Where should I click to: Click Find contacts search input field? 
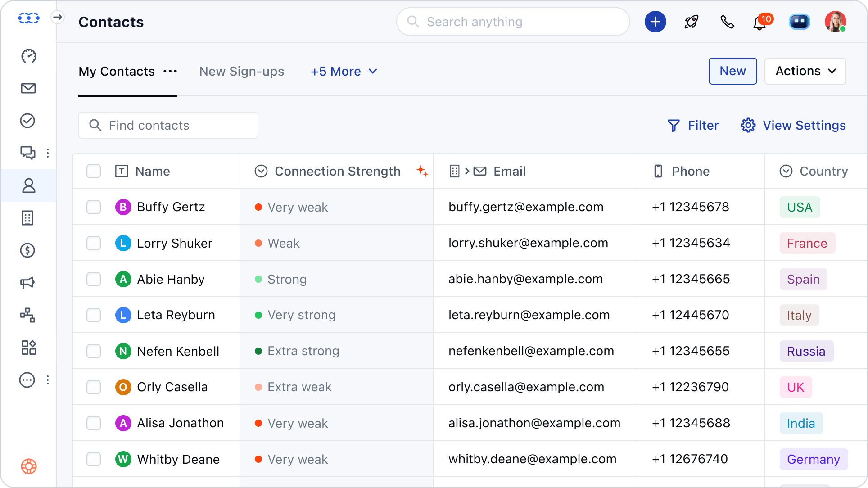pyautogui.click(x=168, y=125)
